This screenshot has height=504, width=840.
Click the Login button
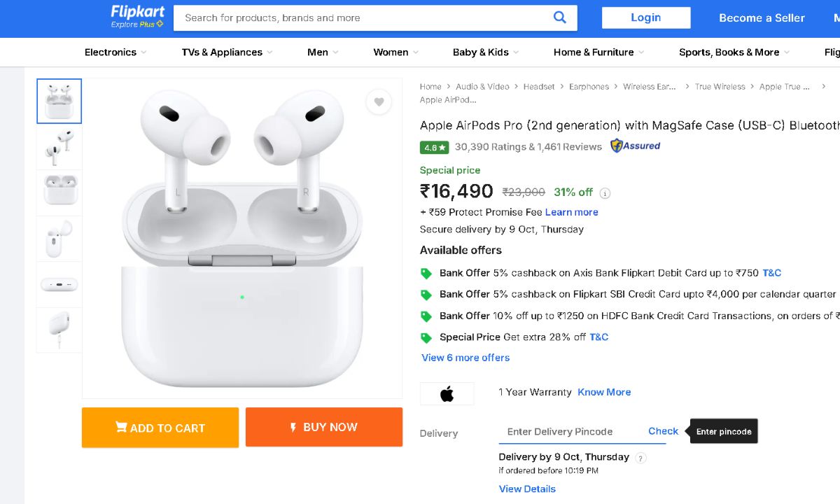[x=645, y=18]
